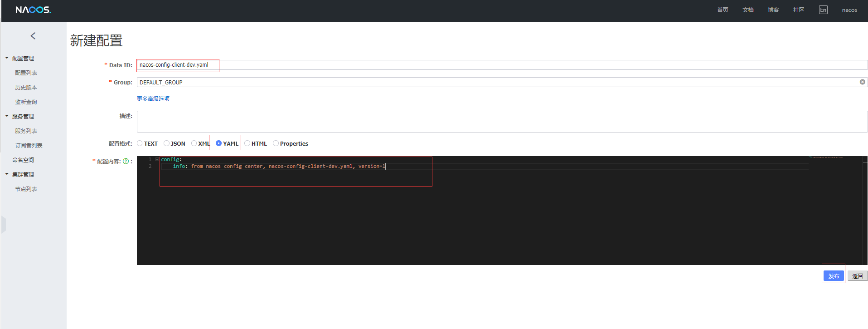Open 监听查询 in the sidebar
The height and width of the screenshot is (329, 868).
pyautogui.click(x=26, y=102)
